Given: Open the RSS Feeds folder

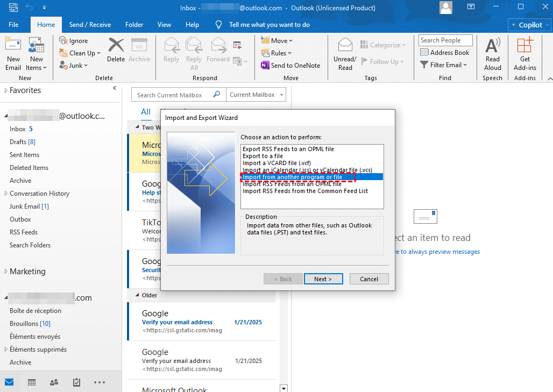Looking at the screenshot, I should tap(24, 232).
